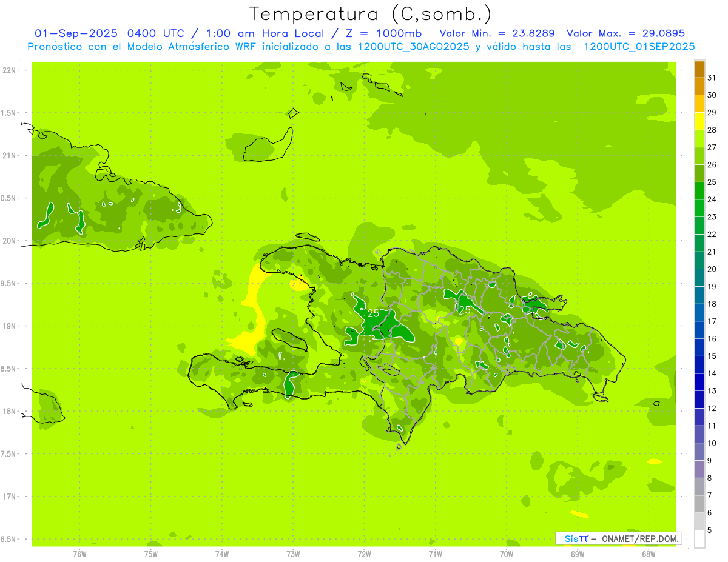Click the green swatch between 24 and 25
This screenshot has height=562, width=728.
point(699,191)
